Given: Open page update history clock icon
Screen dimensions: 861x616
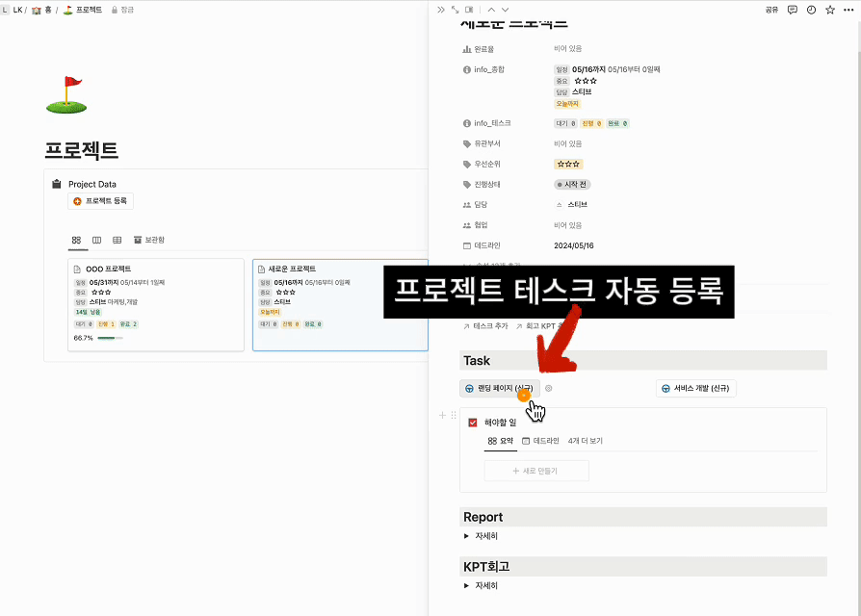Looking at the screenshot, I should pos(811,10).
